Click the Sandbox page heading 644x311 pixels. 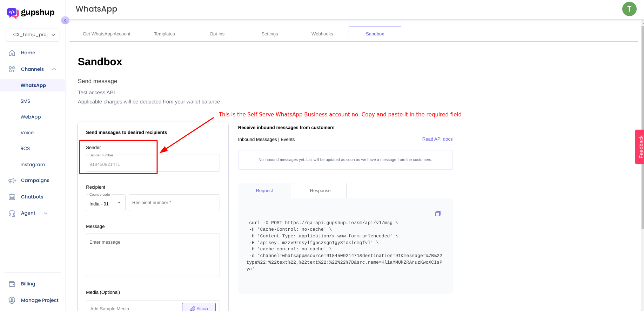pyautogui.click(x=100, y=62)
